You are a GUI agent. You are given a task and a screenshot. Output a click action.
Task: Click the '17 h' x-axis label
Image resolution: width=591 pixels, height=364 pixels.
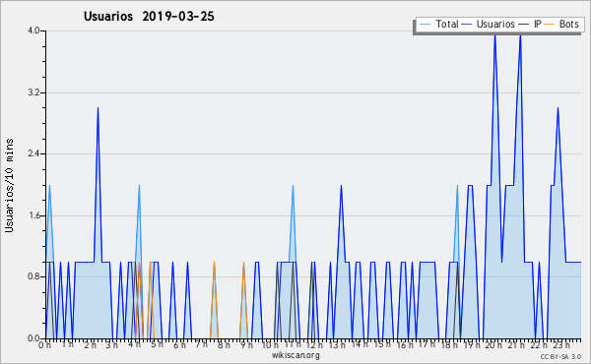[427, 344]
